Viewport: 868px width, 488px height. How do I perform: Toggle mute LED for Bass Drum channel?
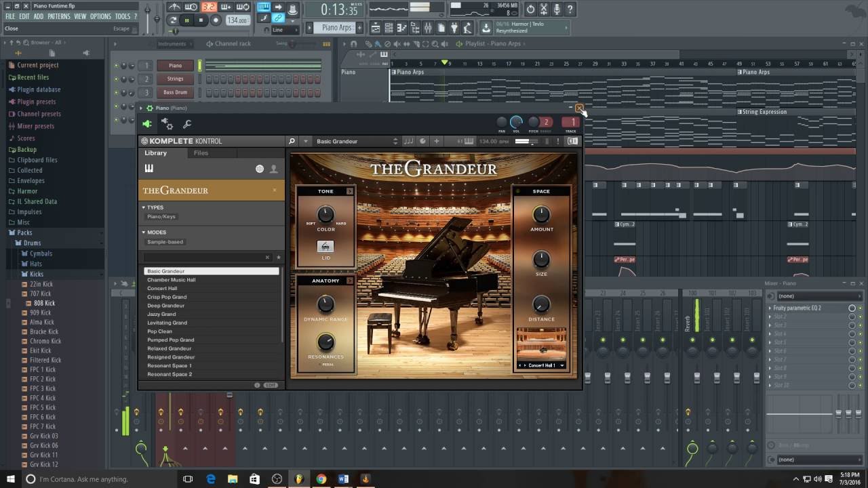pyautogui.click(x=116, y=93)
